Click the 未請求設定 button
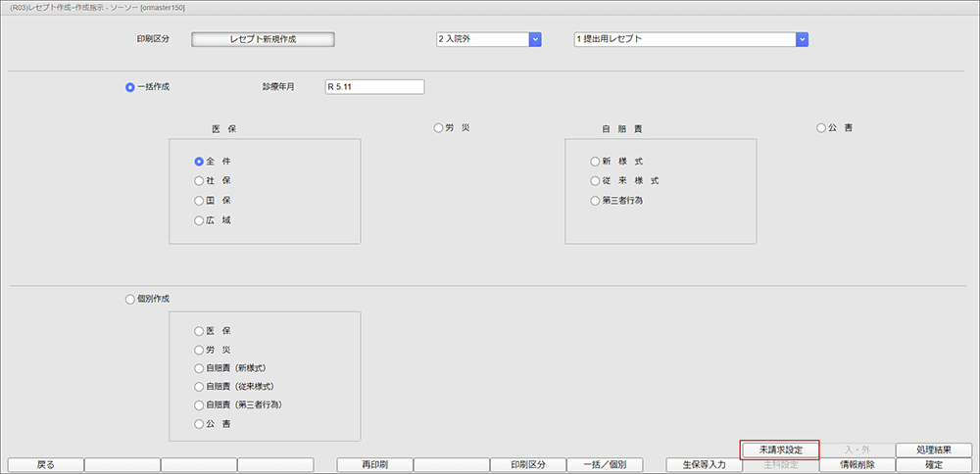Image resolution: width=980 pixels, height=474 pixels. pyautogui.click(x=780, y=450)
